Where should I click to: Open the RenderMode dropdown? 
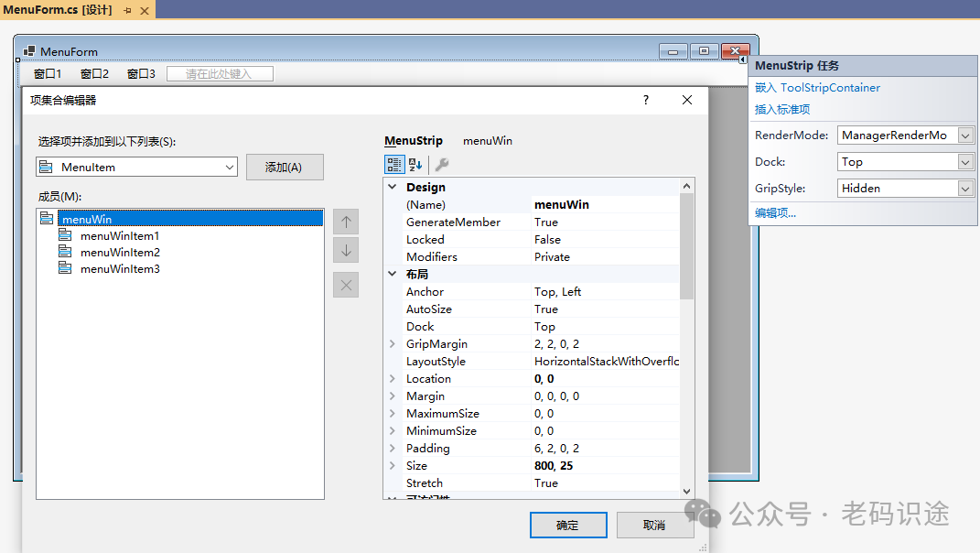[965, 136]
